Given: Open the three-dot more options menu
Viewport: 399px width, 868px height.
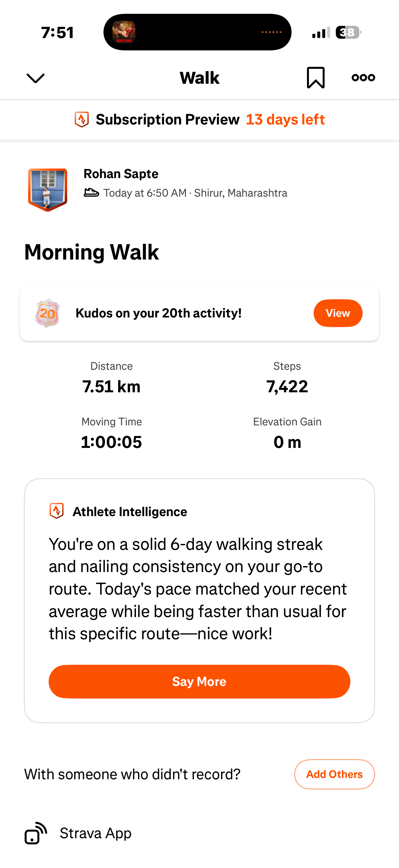Looking at the screenshot, I should [363, 78].
